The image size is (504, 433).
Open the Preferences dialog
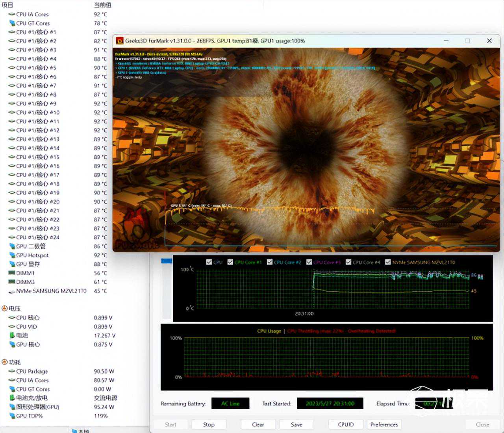coord(384,424)
